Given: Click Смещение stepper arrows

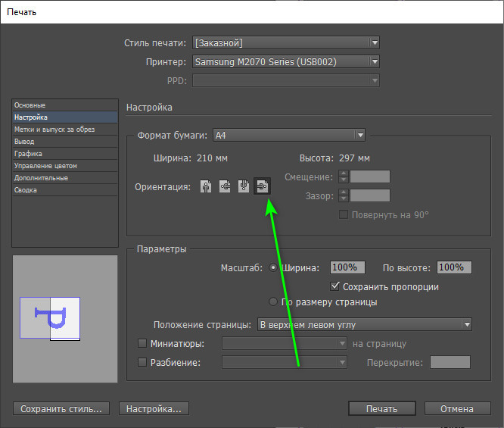Looking at the screenshot, I should [x=344, y=177].
